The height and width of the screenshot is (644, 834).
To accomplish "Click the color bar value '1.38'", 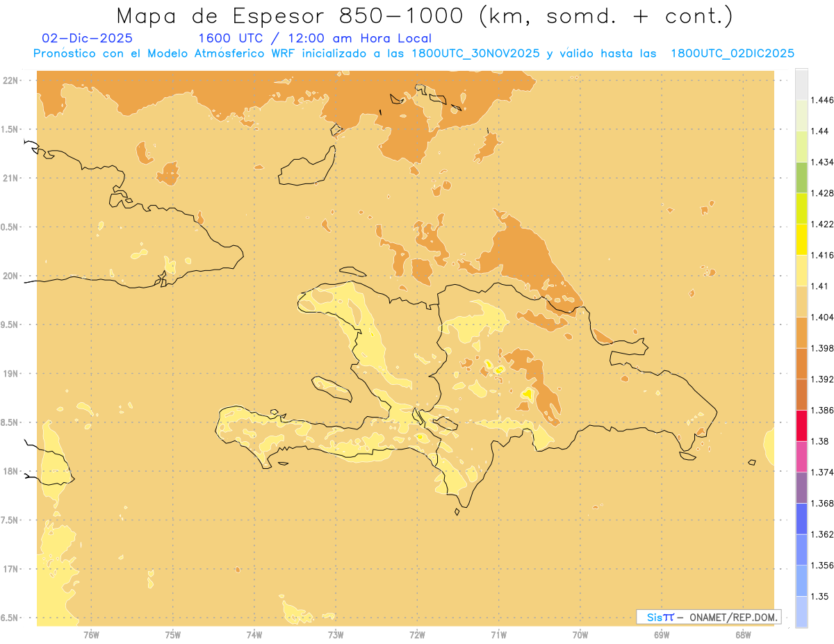I will point(821,441).
